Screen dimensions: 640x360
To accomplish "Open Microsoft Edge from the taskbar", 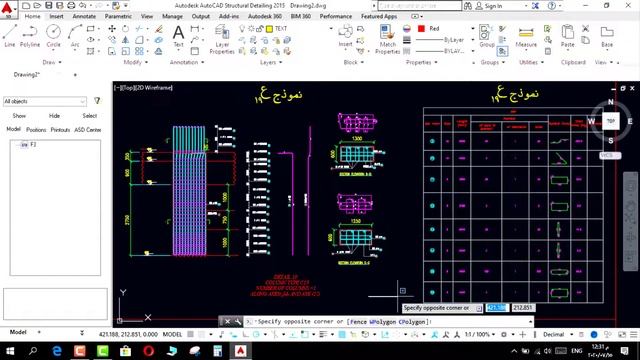I will click(x=57, y=351).
